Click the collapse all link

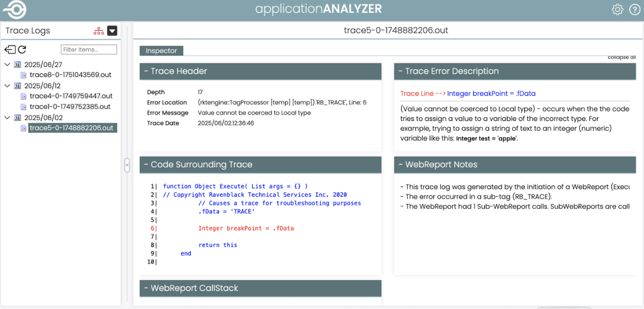pos(621,58)
